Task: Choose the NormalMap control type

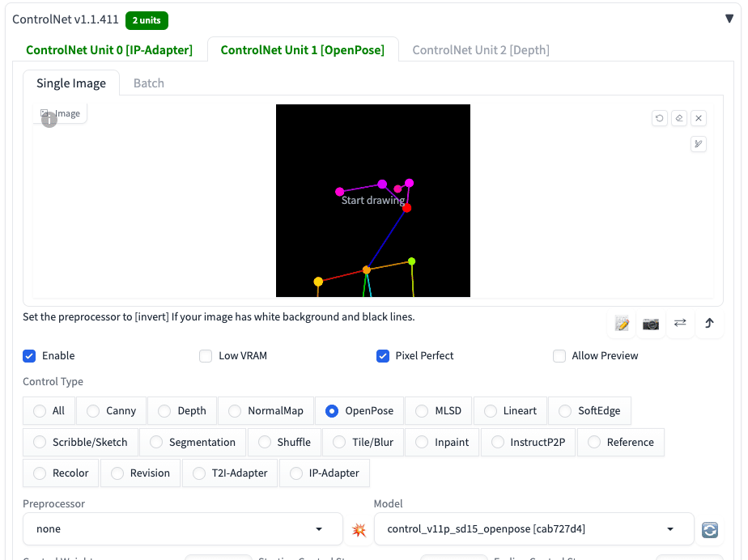Action: pyautogui.click(x=266, y=411)
